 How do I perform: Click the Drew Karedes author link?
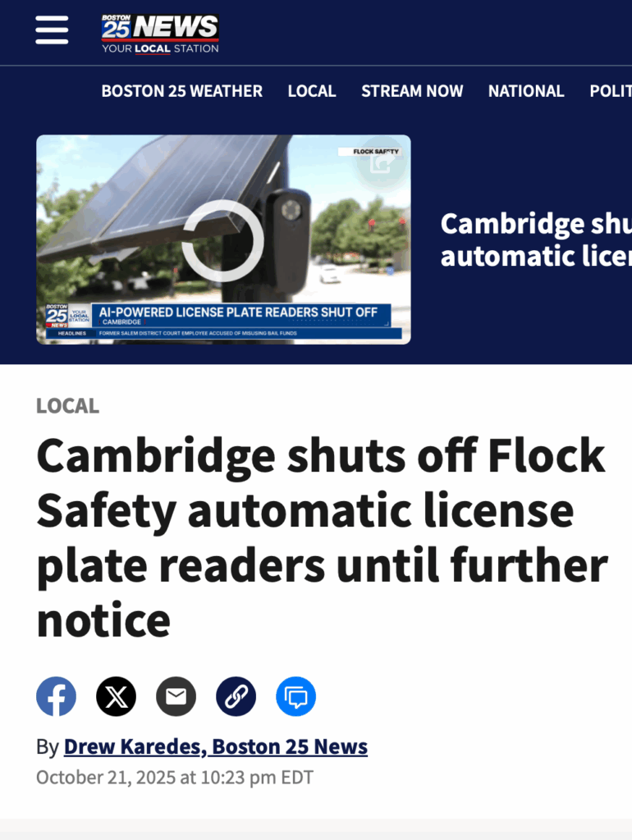pyautogui.click(x=216, y=746)
